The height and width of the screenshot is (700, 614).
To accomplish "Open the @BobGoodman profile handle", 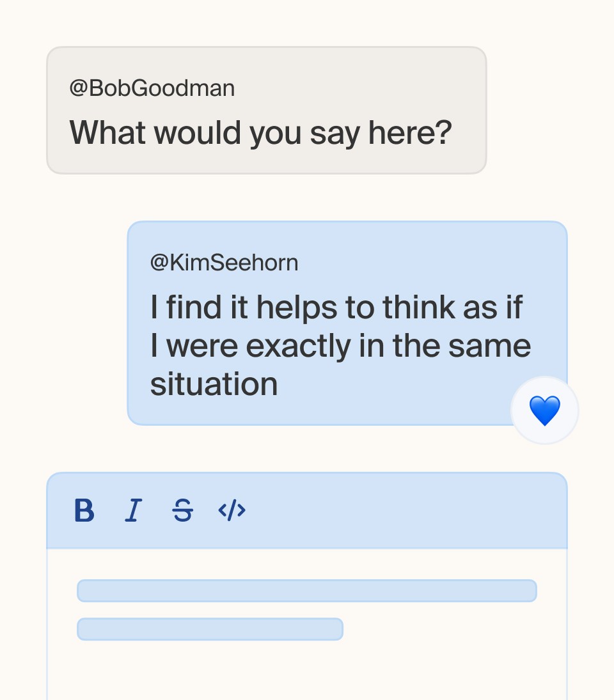I will pos(152,88).
